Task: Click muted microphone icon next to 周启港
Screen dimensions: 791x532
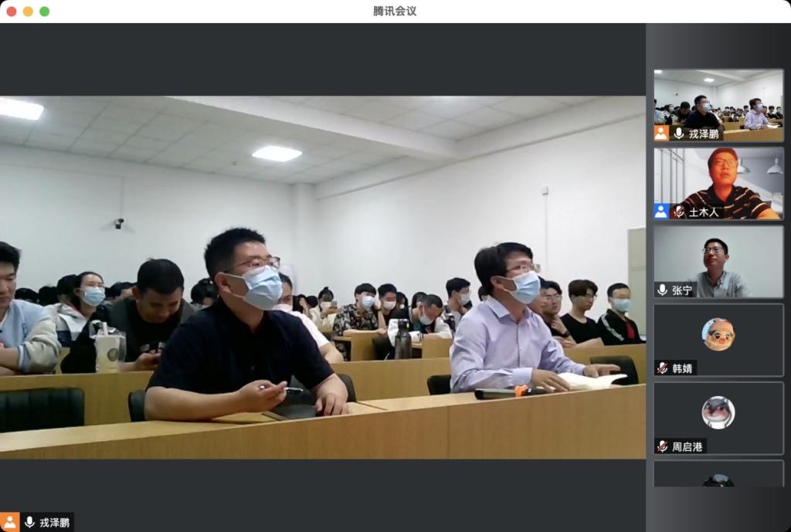Action: (663, 446)
